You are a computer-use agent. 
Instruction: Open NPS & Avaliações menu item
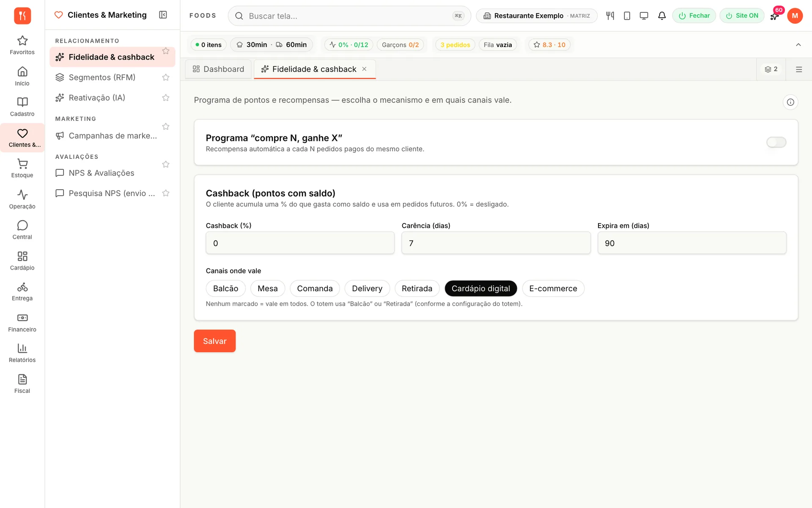[101, 173]
